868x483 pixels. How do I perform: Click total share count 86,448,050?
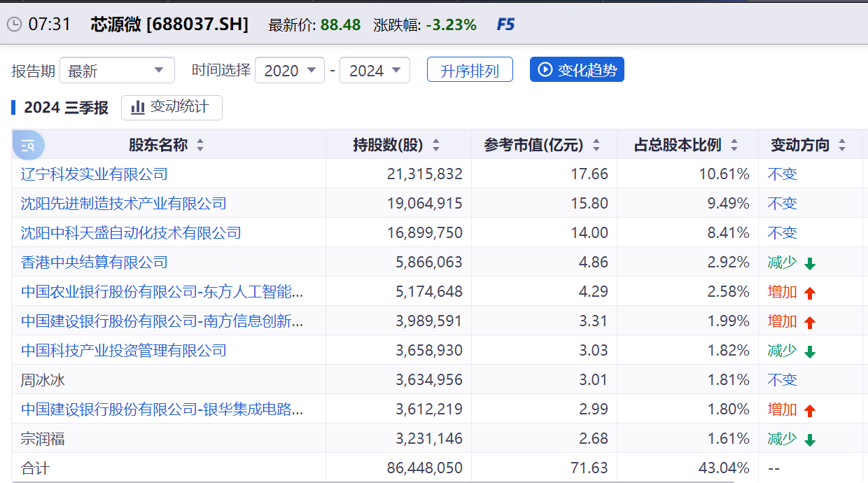(x=425, y=468)
